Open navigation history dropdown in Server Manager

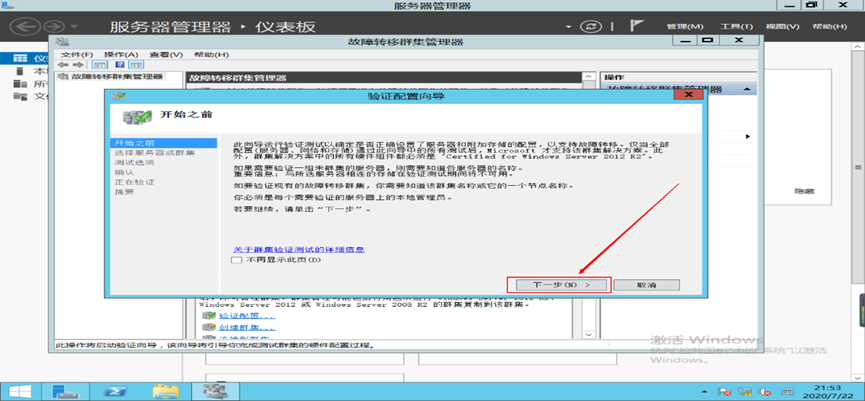(x=74, y=26)
